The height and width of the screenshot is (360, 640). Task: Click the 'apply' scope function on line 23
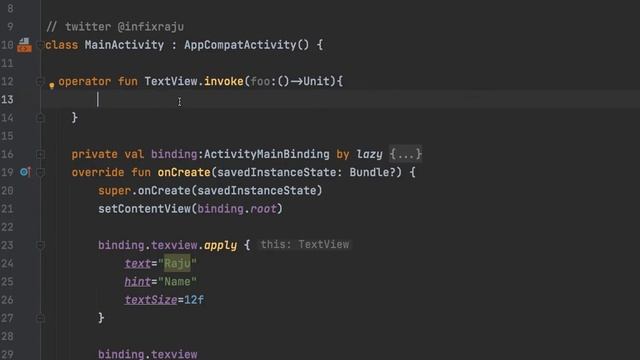(220, 245)
